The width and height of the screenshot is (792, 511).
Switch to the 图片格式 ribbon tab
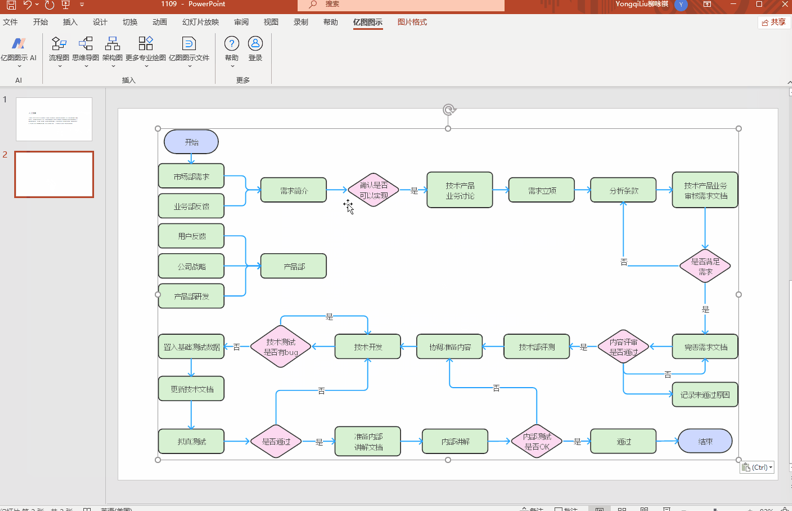tap(412, 22)
